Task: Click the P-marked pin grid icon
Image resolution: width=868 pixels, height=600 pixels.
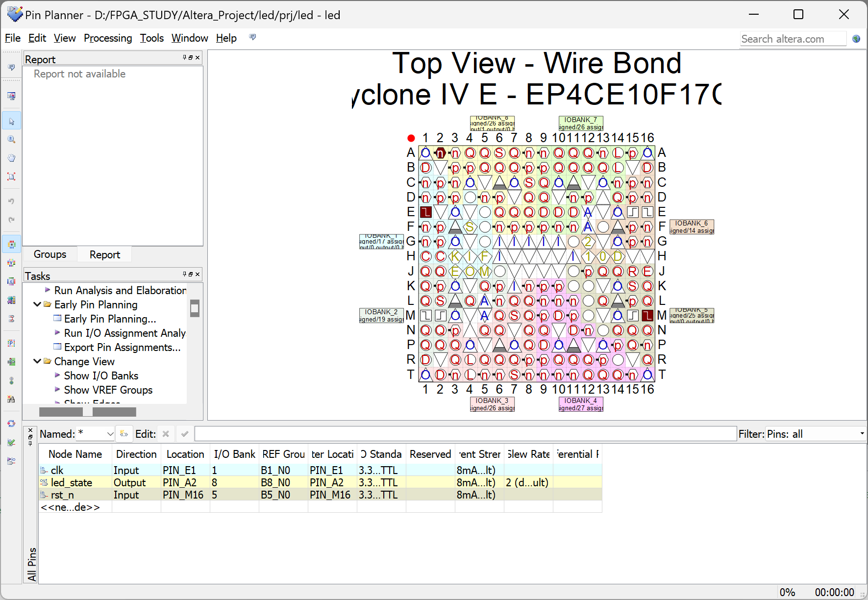Action: pyautogui.click(x=11, y=343)
